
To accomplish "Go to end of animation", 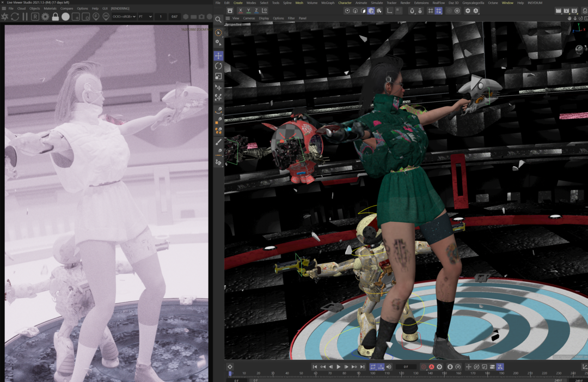I will [x=362, y=367].
